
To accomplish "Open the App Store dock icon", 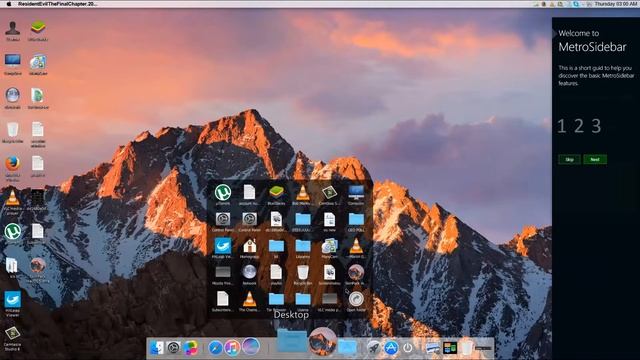I will pos(391,348).
